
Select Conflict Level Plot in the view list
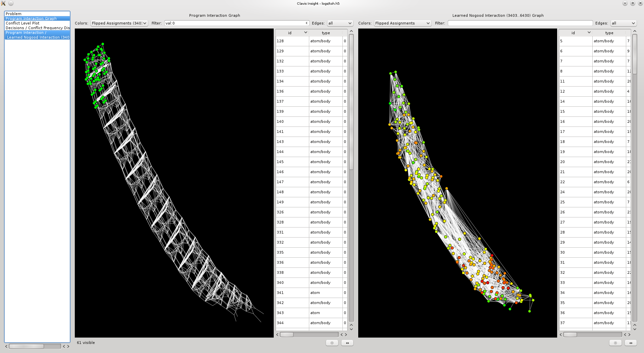coord(22,23)
